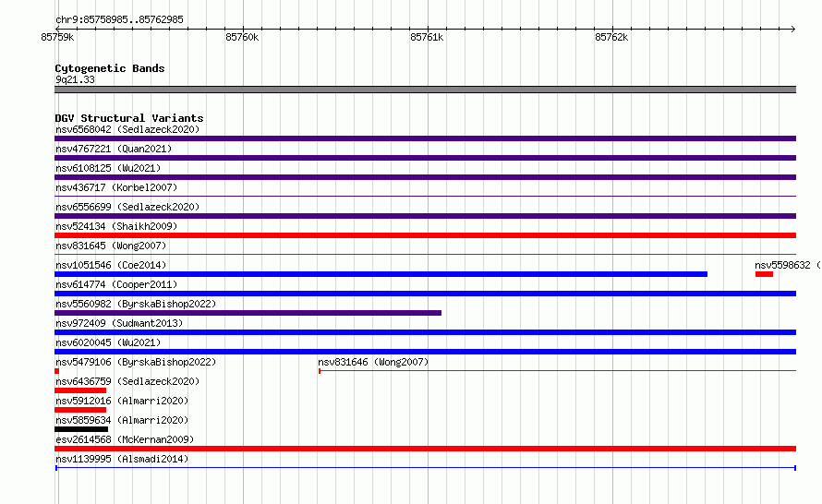Select the 9q21.33 band label
The width and height of the screenshot is (822, 504).
tap(75, 79)
